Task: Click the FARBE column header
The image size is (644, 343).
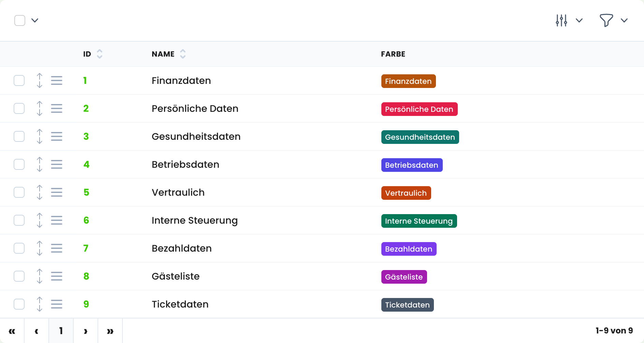Action: coord(393,54)
